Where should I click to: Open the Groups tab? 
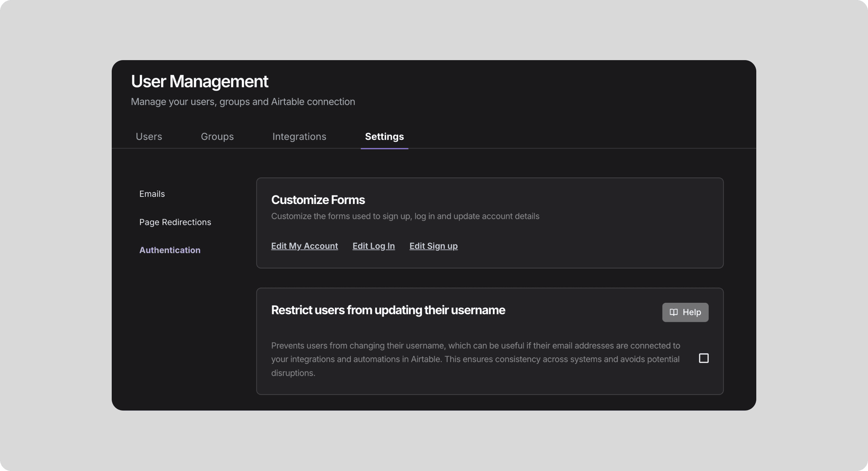click(x=217, y=136)
